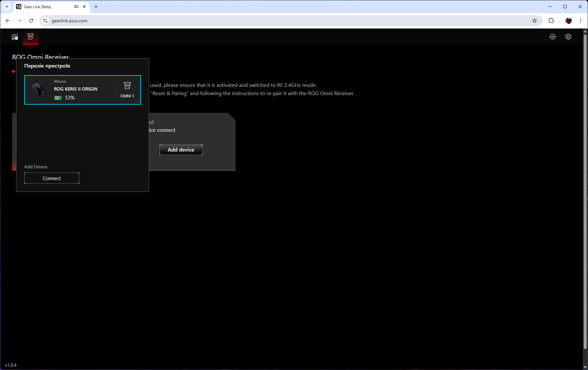Click the scrollbar up arrow
Screen dimensions: 588x370
click(x=585, y=31)
